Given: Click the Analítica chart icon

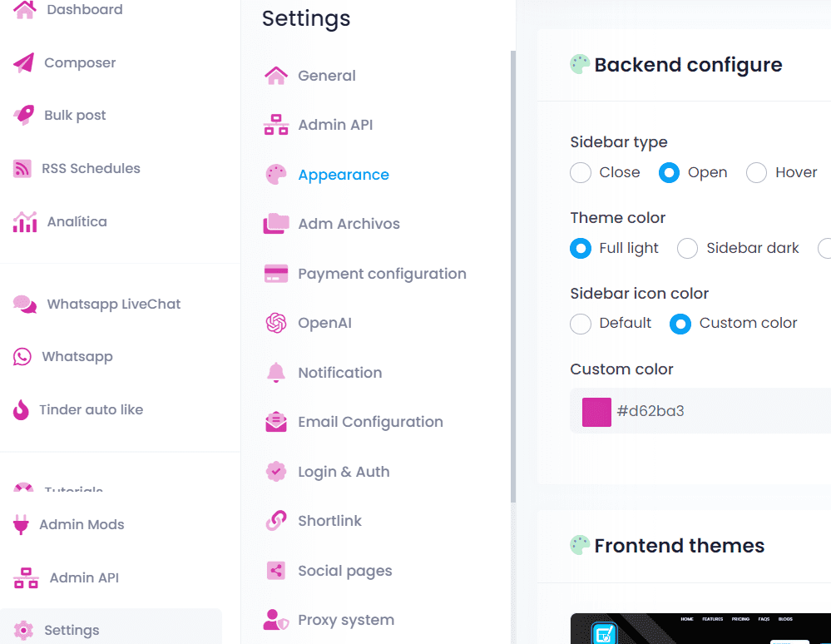Looking at the screenshot, I should point(25,222).
